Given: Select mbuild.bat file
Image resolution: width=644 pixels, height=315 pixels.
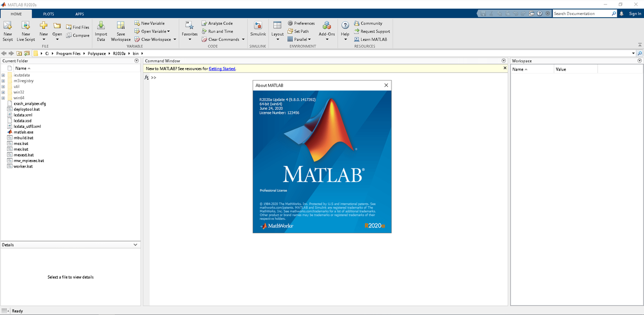Looking at the screenshot, I should (23, 137).
